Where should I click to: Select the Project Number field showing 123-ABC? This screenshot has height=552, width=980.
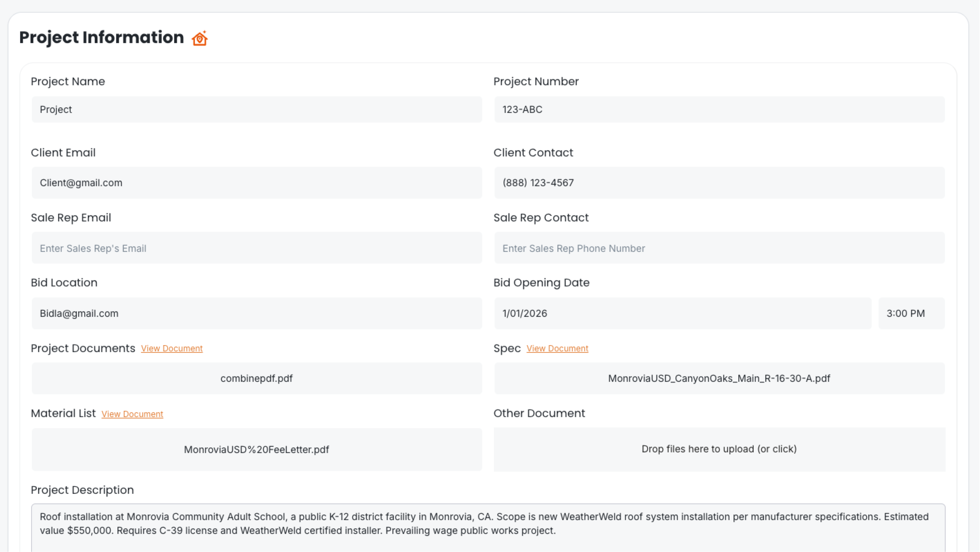click(719, 110)
